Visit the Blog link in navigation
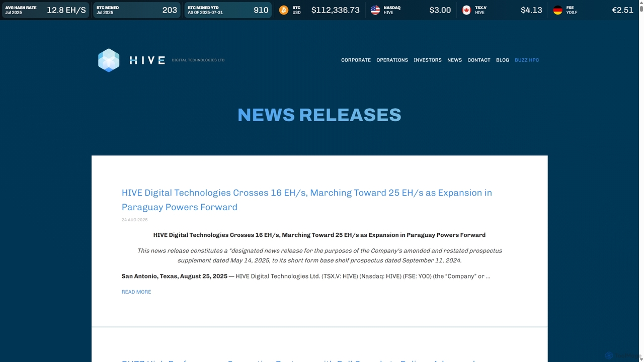Viewport: 644px width, 362px height. (502, 60)
